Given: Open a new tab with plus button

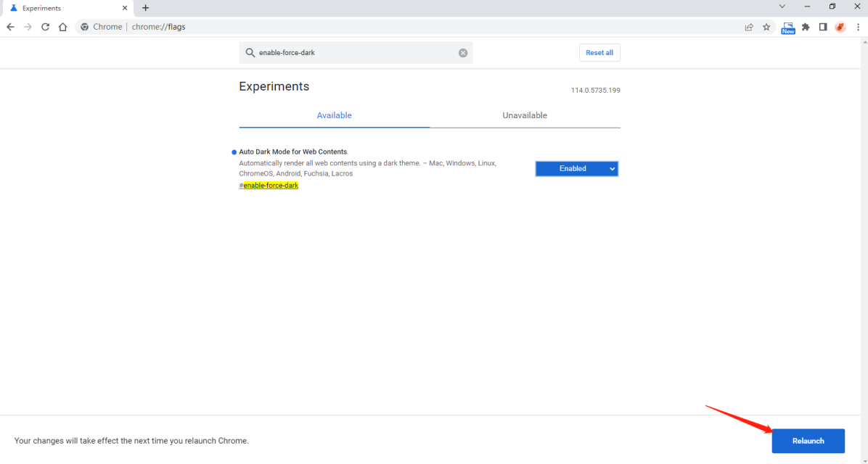Looking at the screenshot, I should [145, 8].
